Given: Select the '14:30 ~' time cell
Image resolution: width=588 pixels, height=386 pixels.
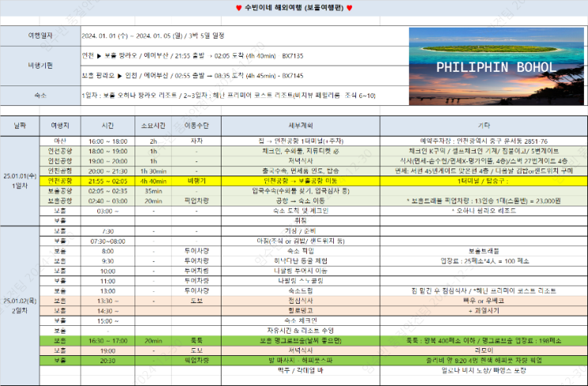Looking at the screenshot, I should pos(108,311).
